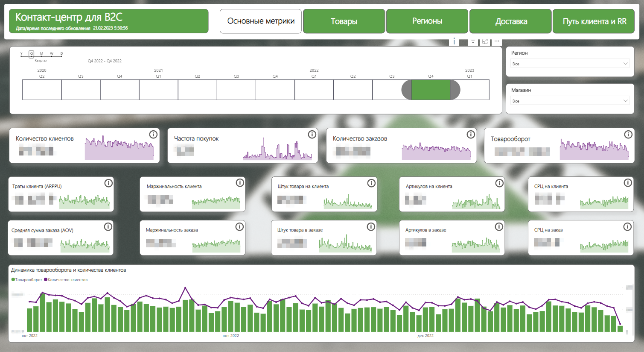The width and height of the screenshot is (644, 352).
Task: Show info for Маржинальность клиента
Action: coord(240,183)
